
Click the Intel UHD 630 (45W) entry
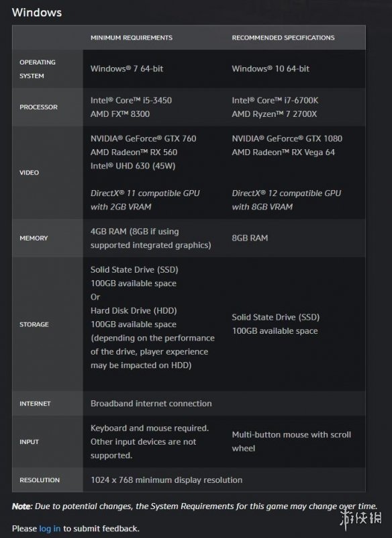pyautogui.click(x=133, y=166)
